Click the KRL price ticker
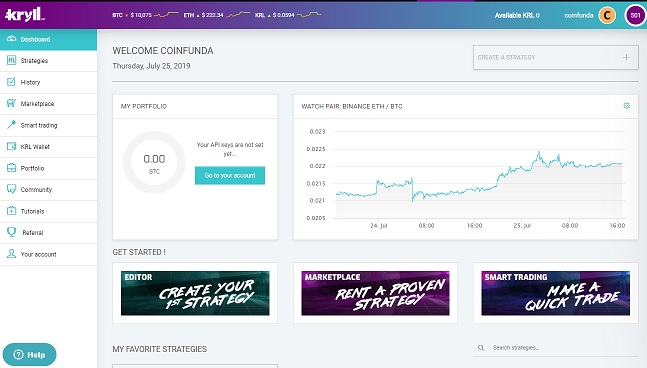 [288, 15]
